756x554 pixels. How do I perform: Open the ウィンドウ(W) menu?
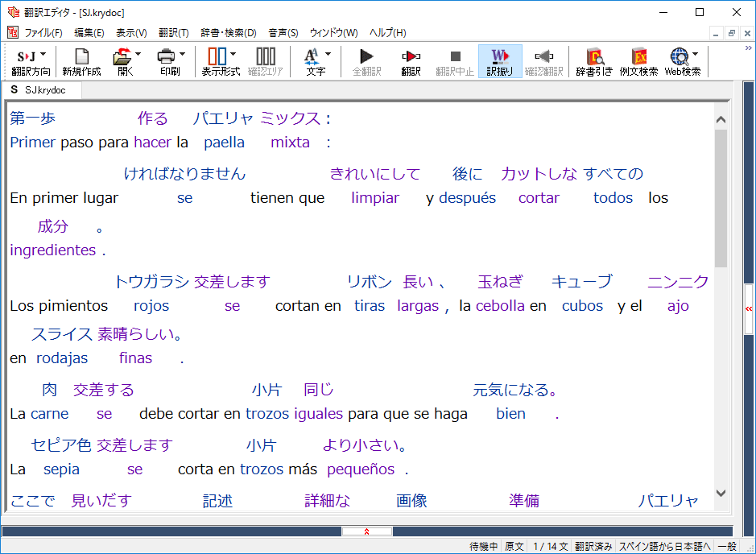pyautogui.click(x=333, y=33)
